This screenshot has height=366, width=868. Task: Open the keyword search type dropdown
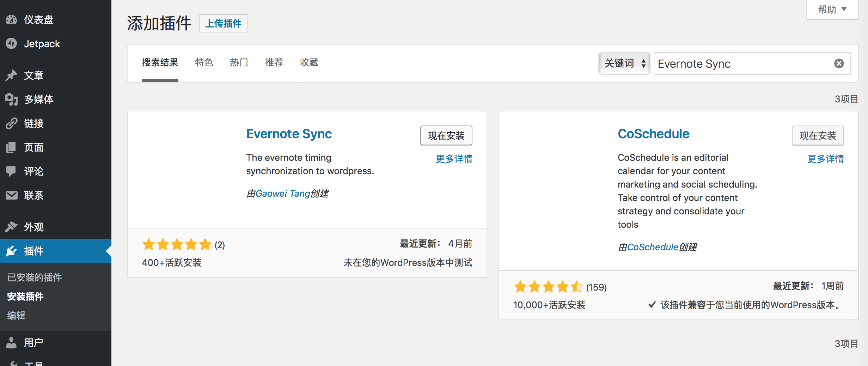(624, 63)
